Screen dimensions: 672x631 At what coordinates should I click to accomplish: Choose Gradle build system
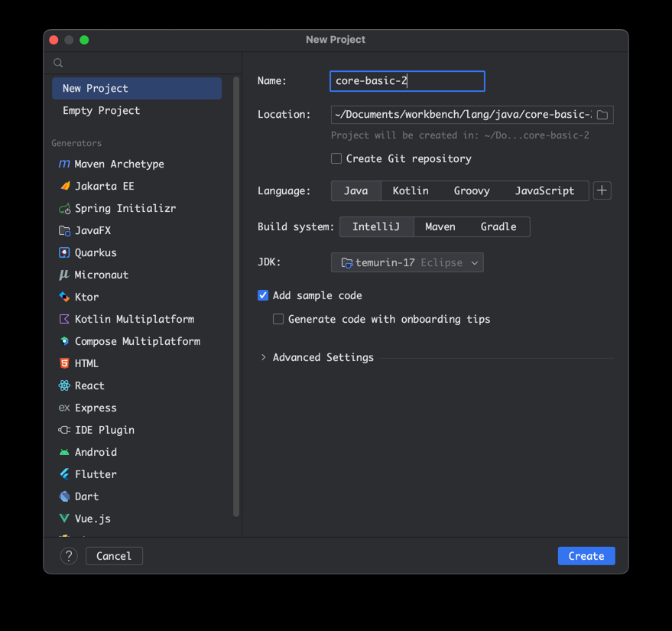pyautogui.click(x=498, y=226)
